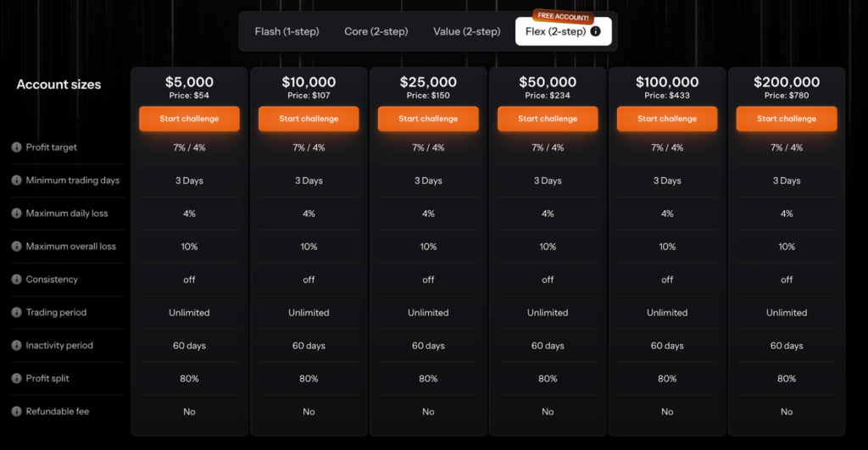Switch to the Flash (1-step) tab
The image size is (868, 450).
pos(287,32)
